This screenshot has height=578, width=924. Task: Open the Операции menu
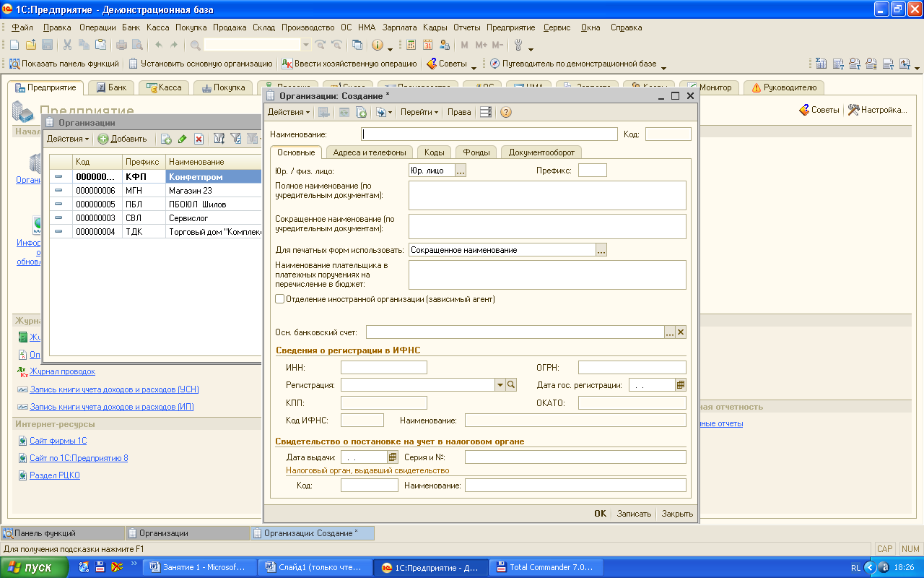point(97,27)
